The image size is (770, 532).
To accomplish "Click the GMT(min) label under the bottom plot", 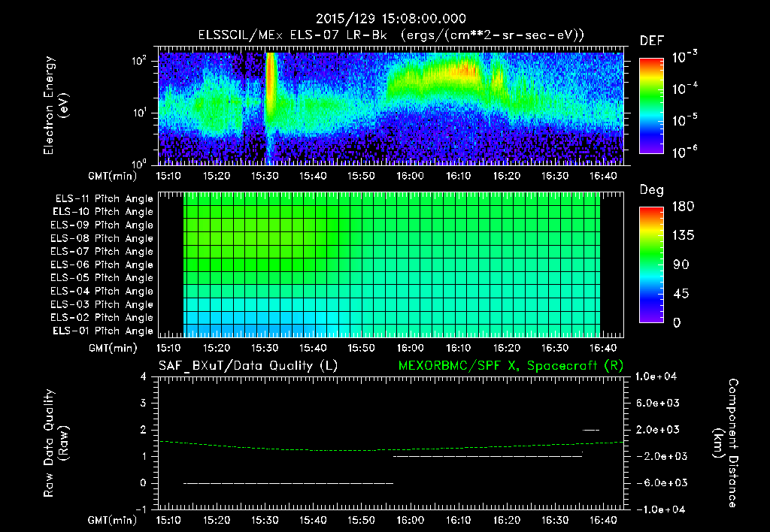I will point(113,520).
